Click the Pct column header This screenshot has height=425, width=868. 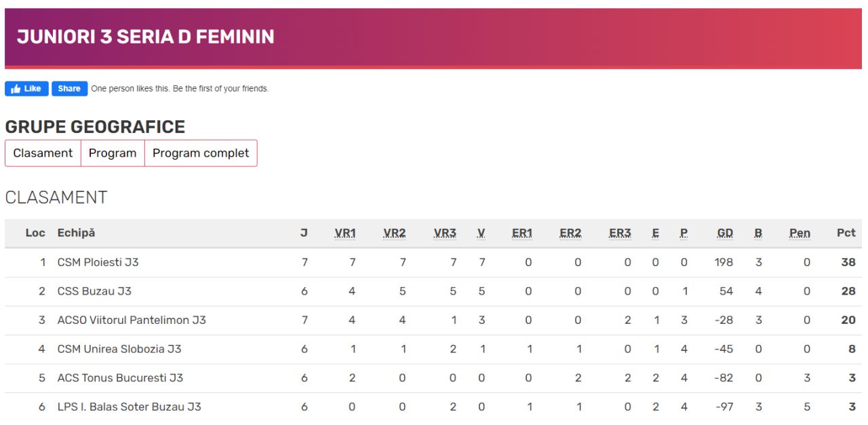[846, 233]
